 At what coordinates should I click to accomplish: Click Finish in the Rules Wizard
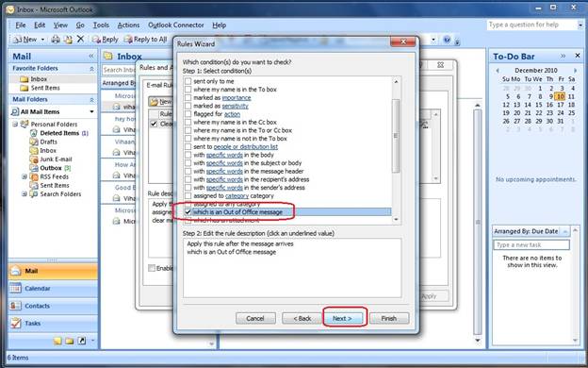(x=389, y=318)
